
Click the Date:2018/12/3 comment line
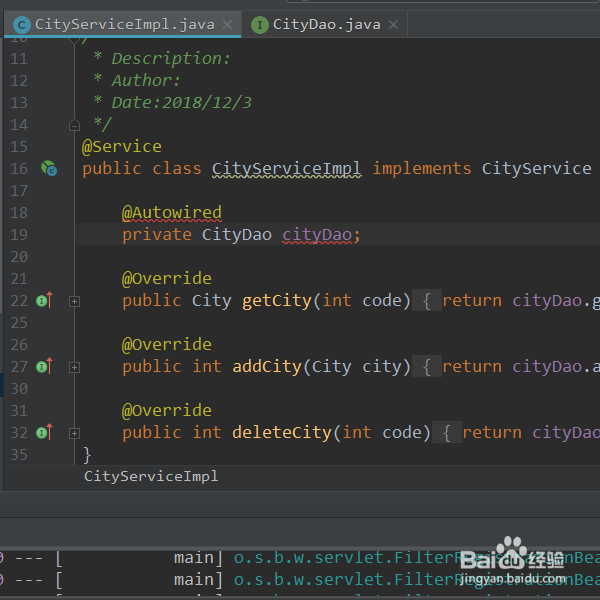point(173,103)
